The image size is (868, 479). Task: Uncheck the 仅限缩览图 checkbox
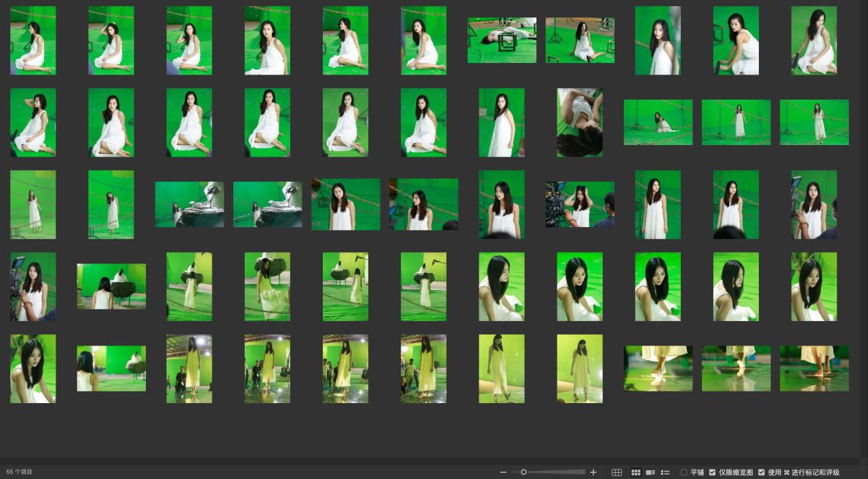712,472
